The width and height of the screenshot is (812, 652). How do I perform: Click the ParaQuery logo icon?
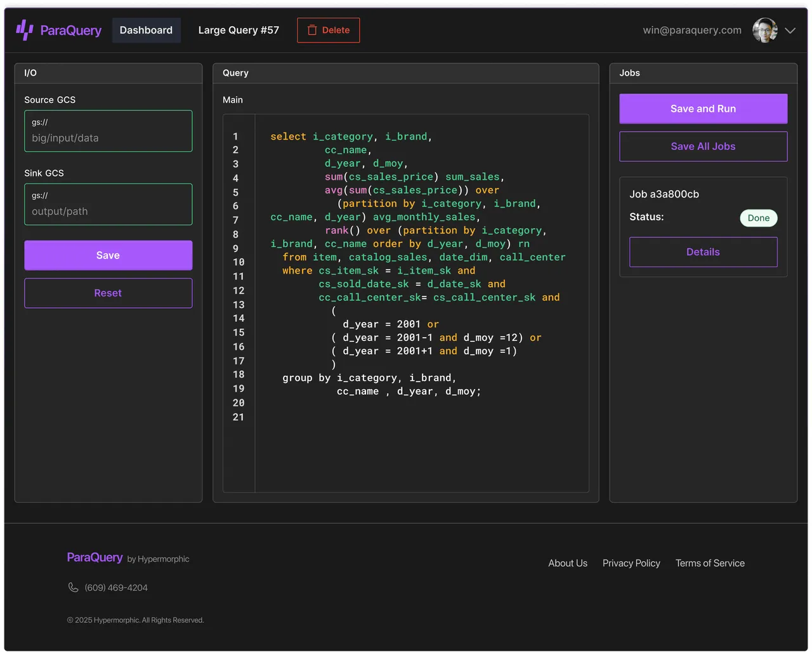(25, 30)
